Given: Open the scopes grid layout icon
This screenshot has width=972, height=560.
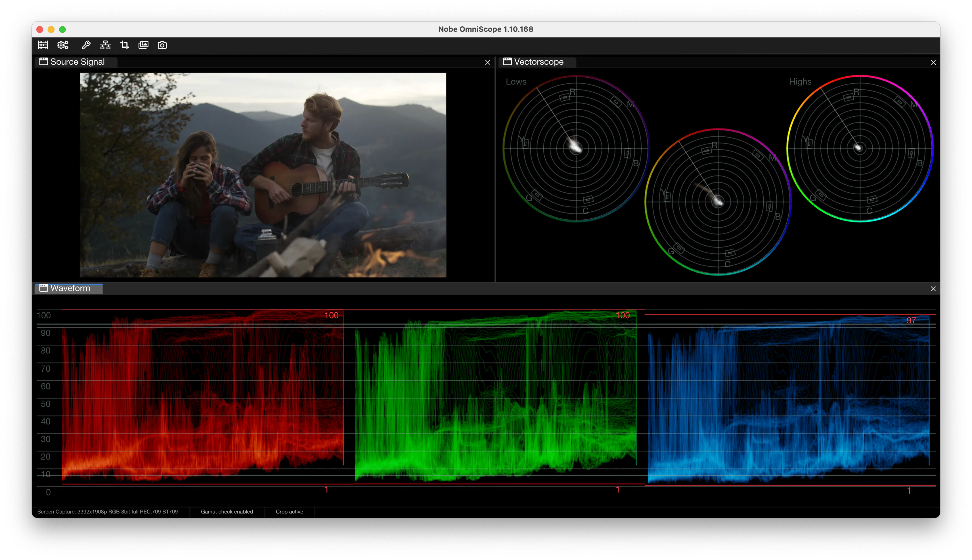Looking at the screenshot, I should click(43, 45).
